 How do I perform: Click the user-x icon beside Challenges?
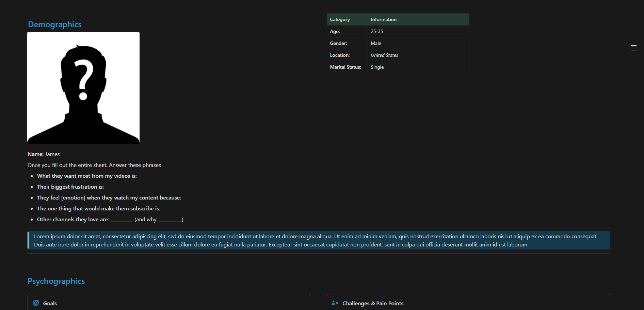click(x=335, y=303)
